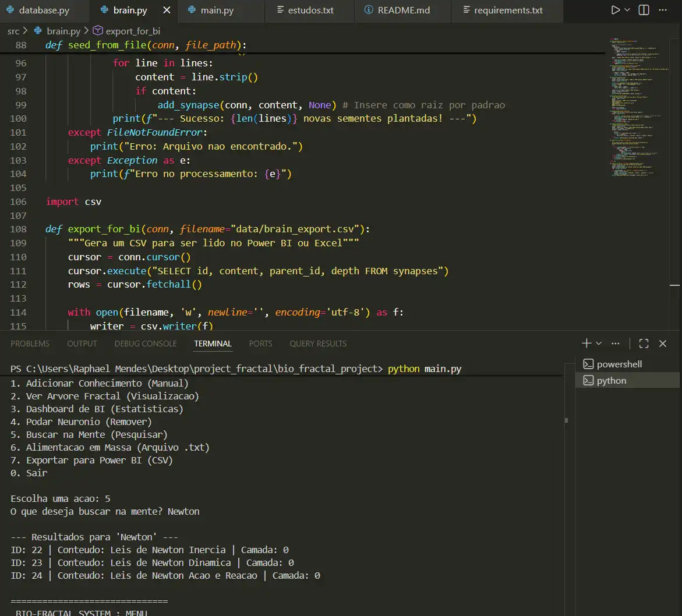Select the powershell terminal instance
Screen dimensions: 682x616
619,364
